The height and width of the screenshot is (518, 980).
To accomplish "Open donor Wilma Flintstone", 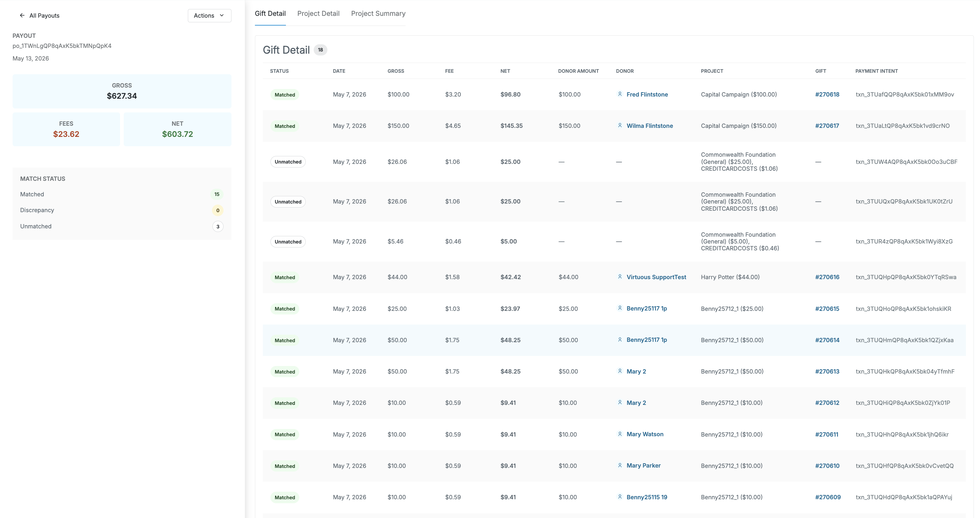I will click(x=650, y=126).
